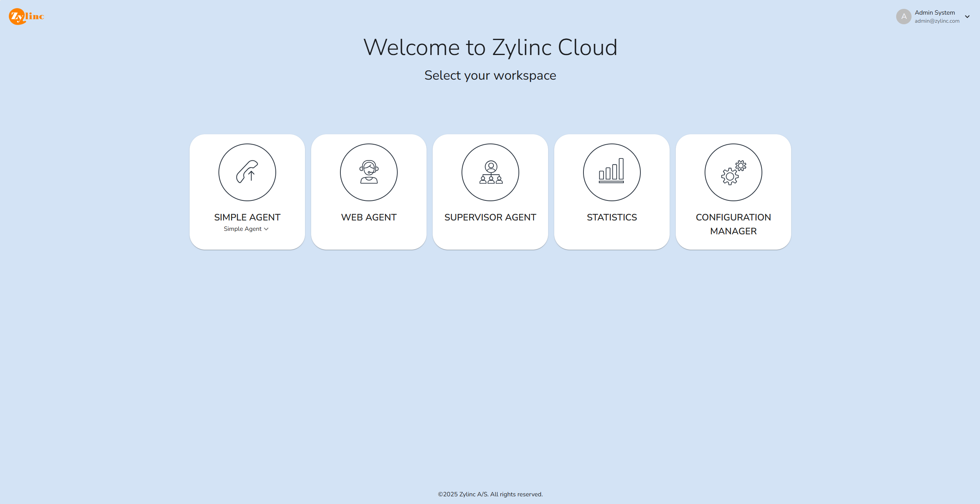
Task: Click the Simple Agent phone icon
Action: 247,172
